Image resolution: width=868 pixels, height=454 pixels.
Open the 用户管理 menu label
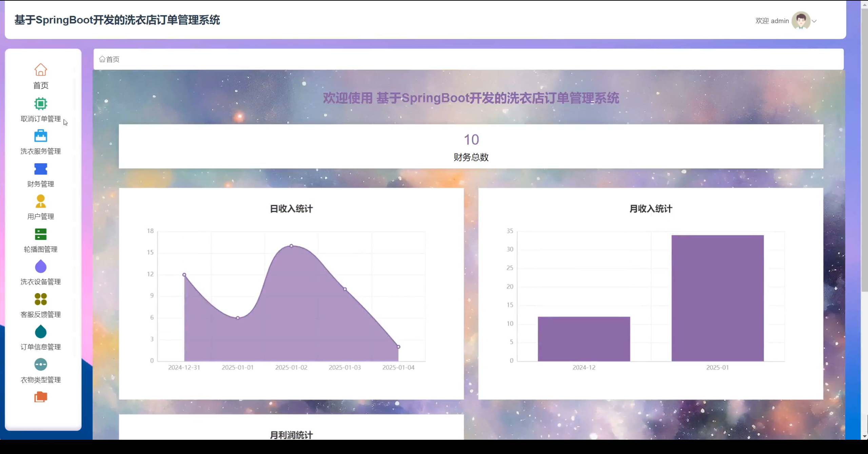pyautogui.click(x=41, y=216)
